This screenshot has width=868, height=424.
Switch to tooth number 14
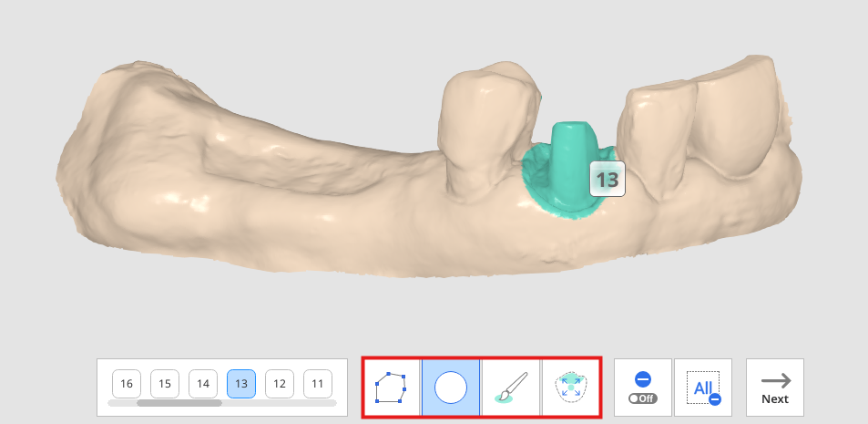202,384
